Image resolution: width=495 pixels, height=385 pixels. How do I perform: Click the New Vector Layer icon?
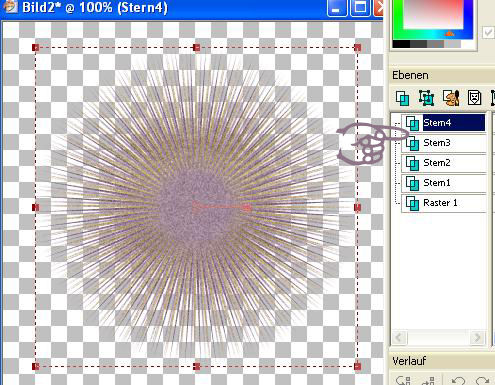(x=426, y=98)
